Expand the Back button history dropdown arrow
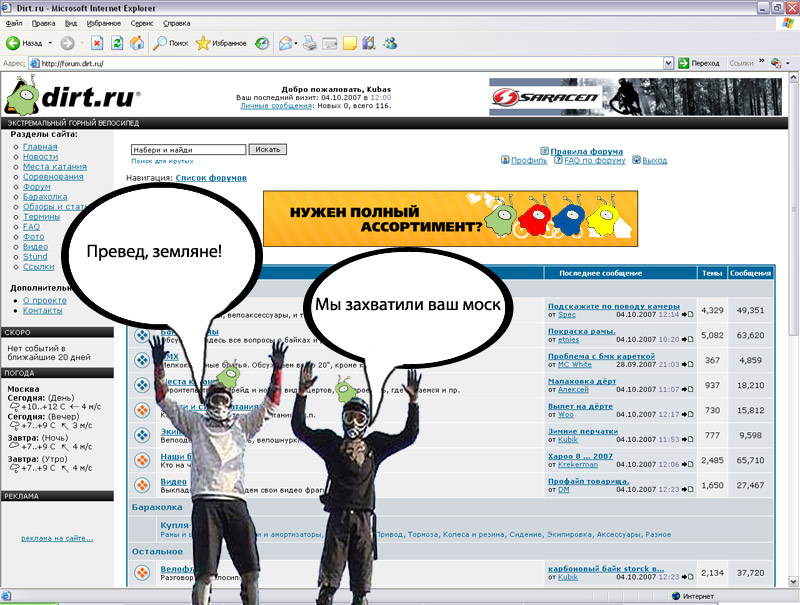Screen dimensions: 800x605 coord(50,43)
